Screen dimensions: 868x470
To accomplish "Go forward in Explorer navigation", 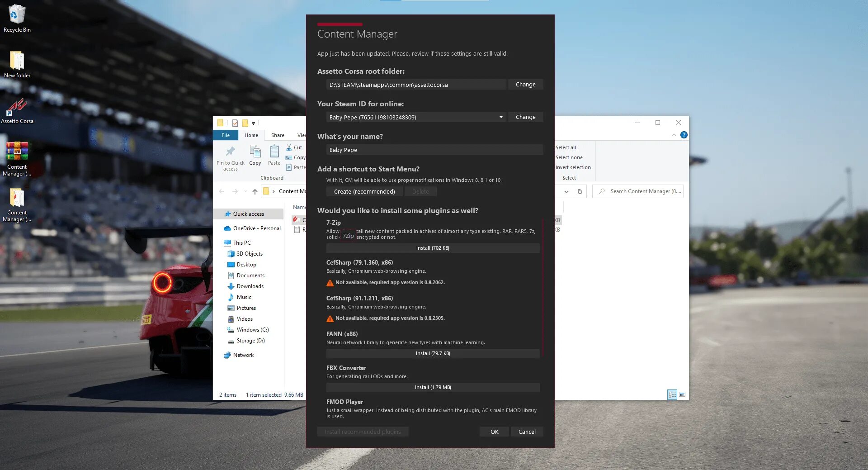I will [235, 191].
